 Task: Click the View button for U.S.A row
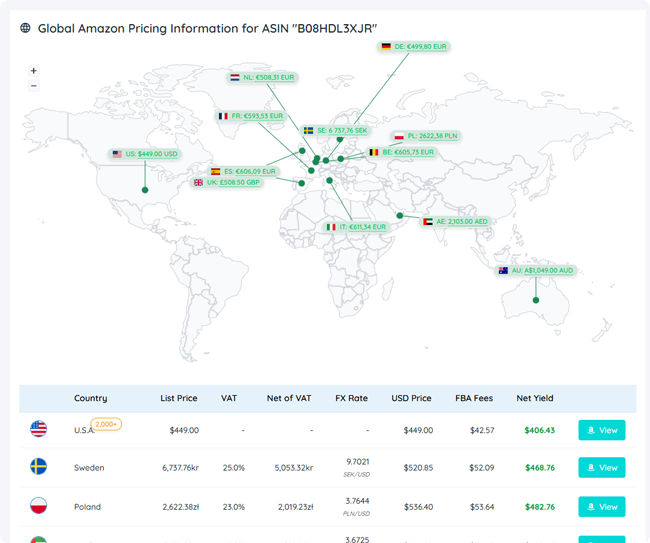pyautogui.click(x=601, y=430)
